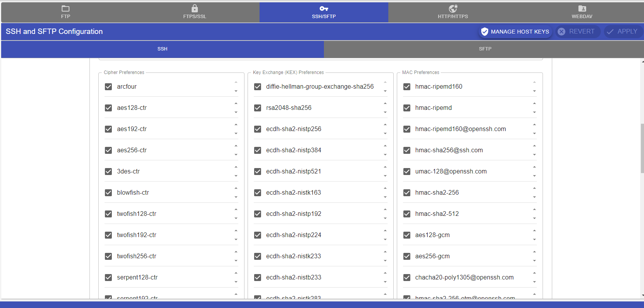This screenshot has height=308, width=644.
Task: Switch to the SFTP sub-tab
Action: 485,49
